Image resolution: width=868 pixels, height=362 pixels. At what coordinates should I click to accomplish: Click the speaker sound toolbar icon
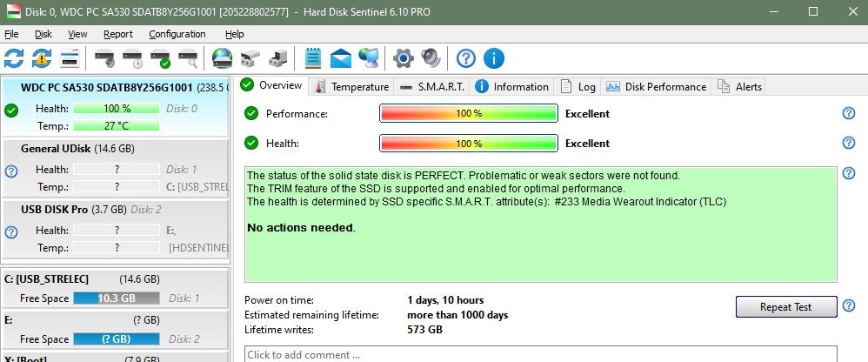coord(431,58)
